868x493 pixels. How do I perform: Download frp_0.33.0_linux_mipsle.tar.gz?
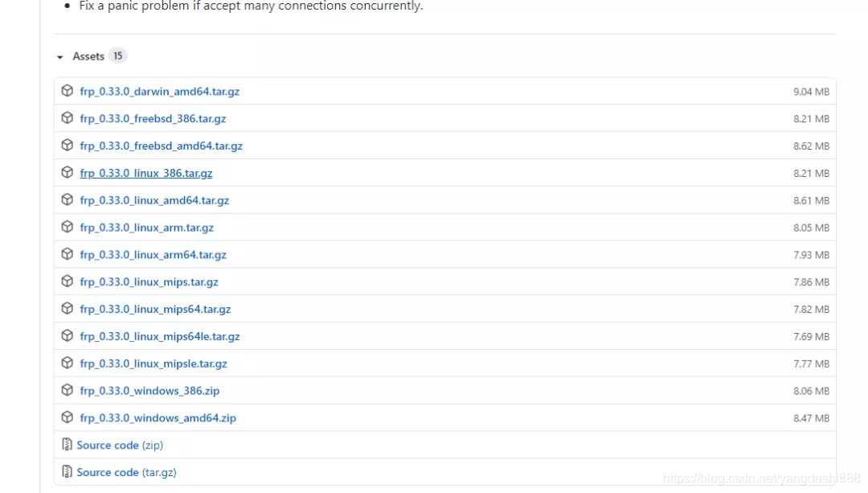point(154,364)
